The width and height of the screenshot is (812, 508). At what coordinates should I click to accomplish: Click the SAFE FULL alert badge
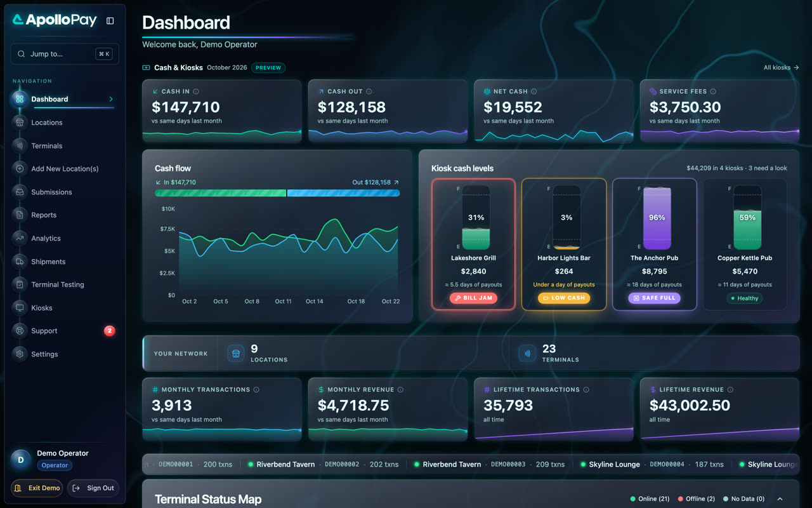point(654,298)
